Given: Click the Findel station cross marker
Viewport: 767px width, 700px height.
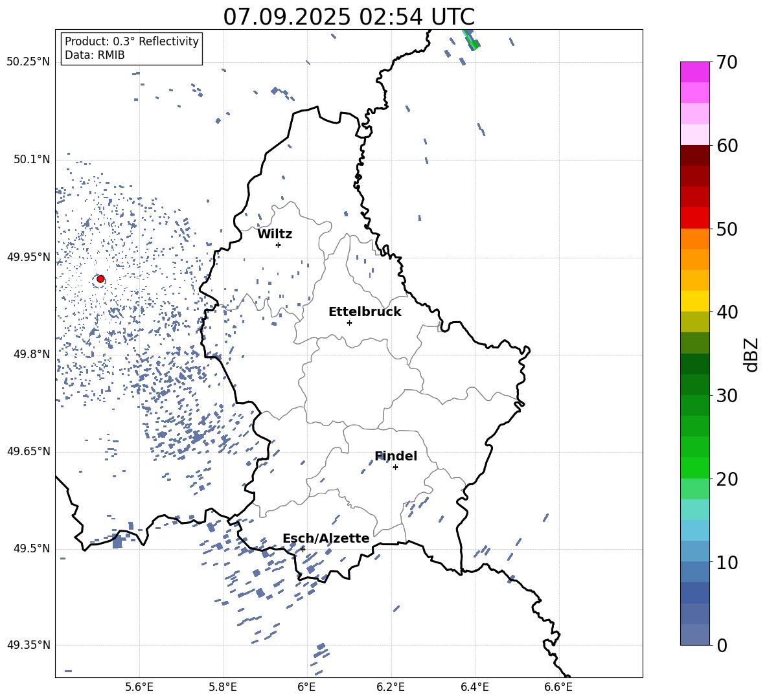Looking at the screenshot, I should [395, 468].
